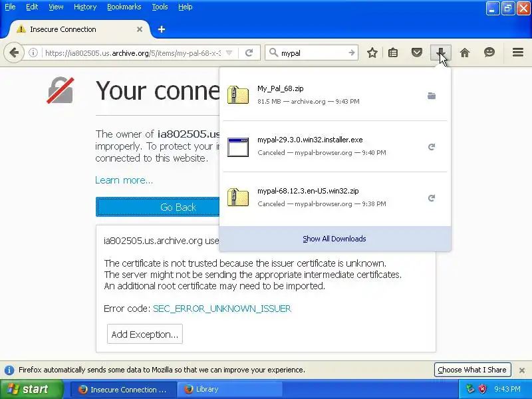Close the Insecure Connection tab
Screen dimensions: 532x399
140,29
